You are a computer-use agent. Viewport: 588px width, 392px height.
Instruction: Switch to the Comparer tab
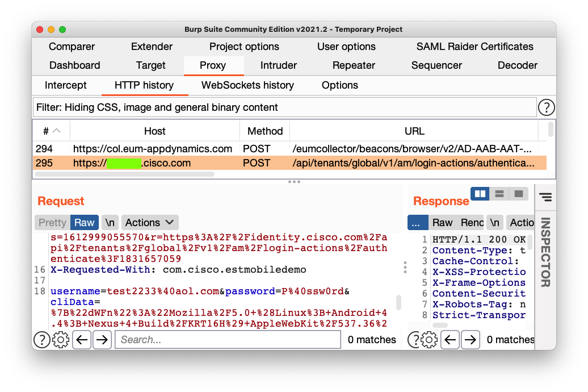tap(72, 47)
